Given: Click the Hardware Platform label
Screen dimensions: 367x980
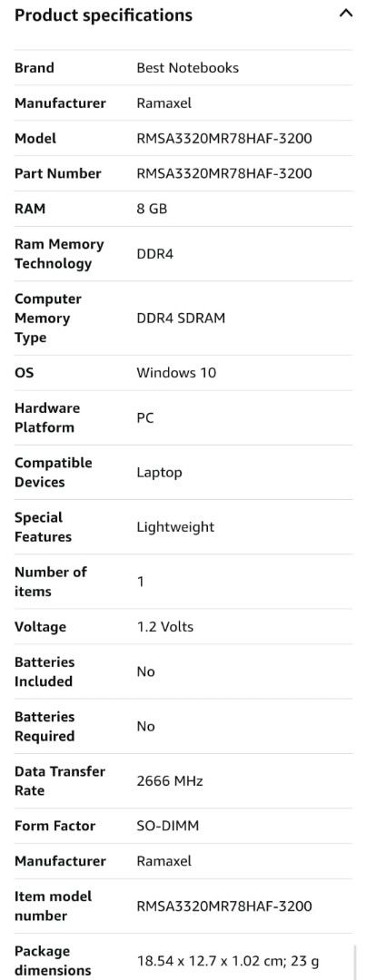Looking at the screenshot, I should [x=47, y=417].
